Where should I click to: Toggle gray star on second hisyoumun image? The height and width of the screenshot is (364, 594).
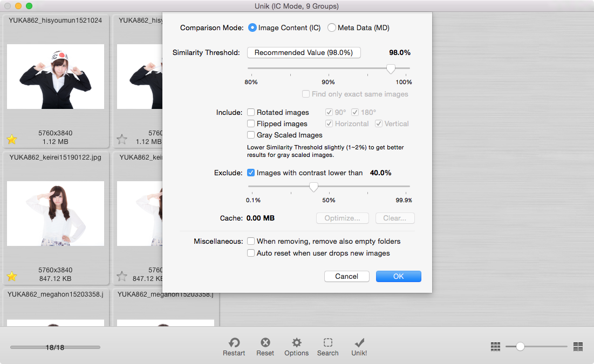[122, 139]
